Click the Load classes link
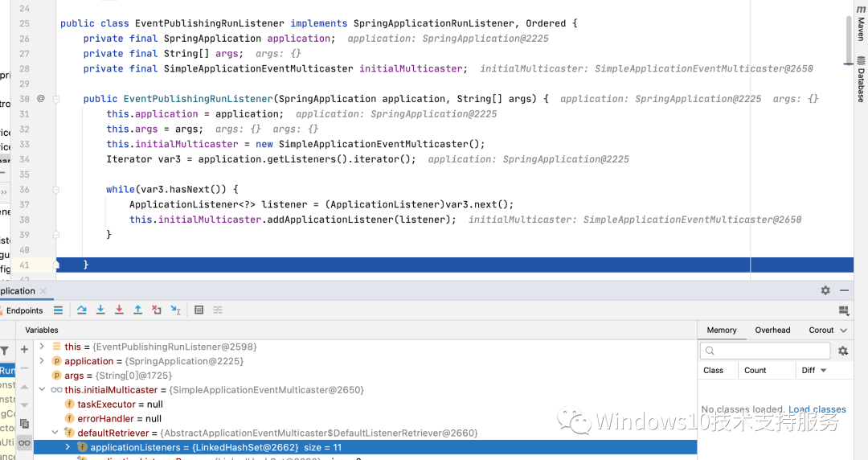This screenshot has width=868, height=460. (817, 409)
